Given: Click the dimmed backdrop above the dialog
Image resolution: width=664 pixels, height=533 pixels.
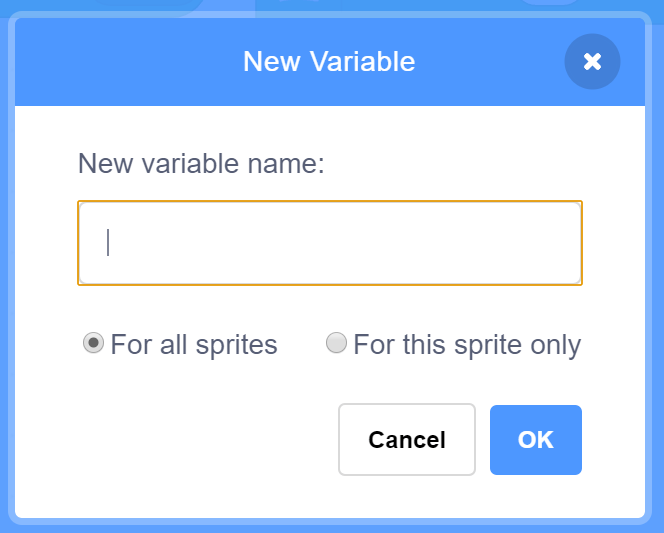Looking at the screenshot, I should pyautogui.click(x=400, y=5).
